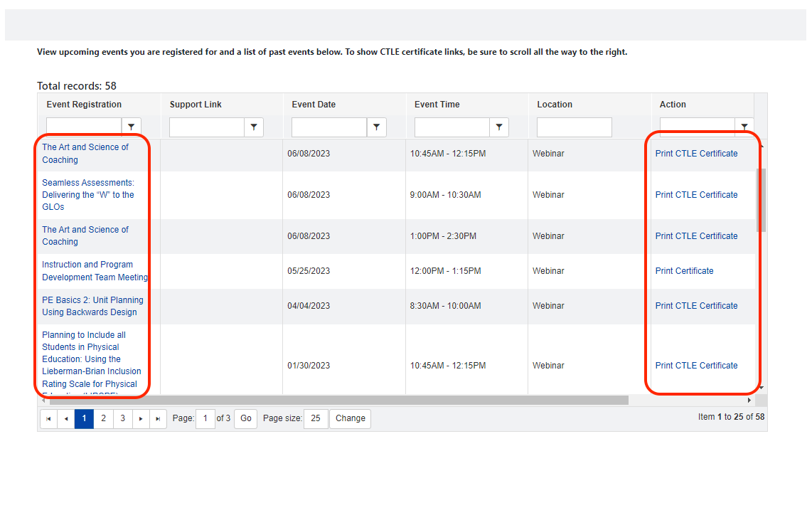
Task: Print CTLE Certificate for PE Basics 2
Action: (696, 305)
